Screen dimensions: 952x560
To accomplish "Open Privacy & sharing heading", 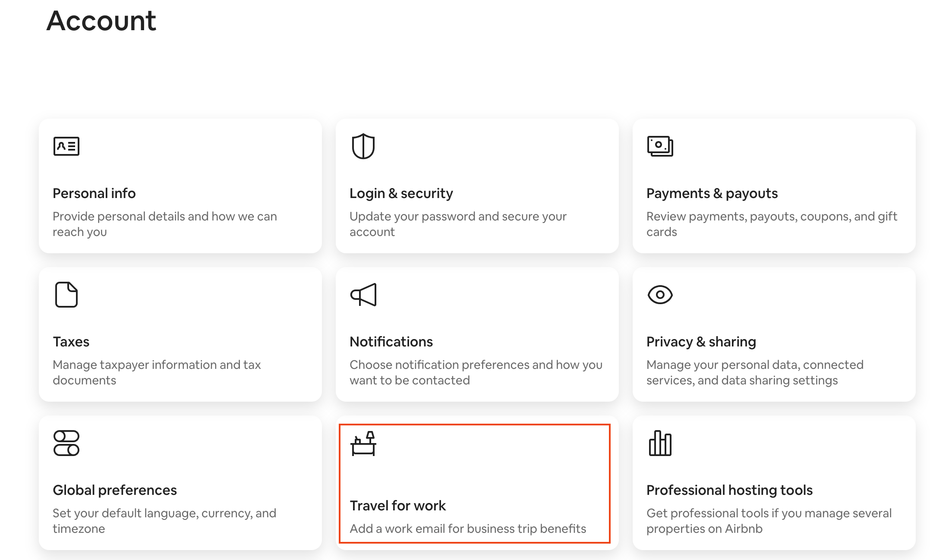I will point(701,342).
